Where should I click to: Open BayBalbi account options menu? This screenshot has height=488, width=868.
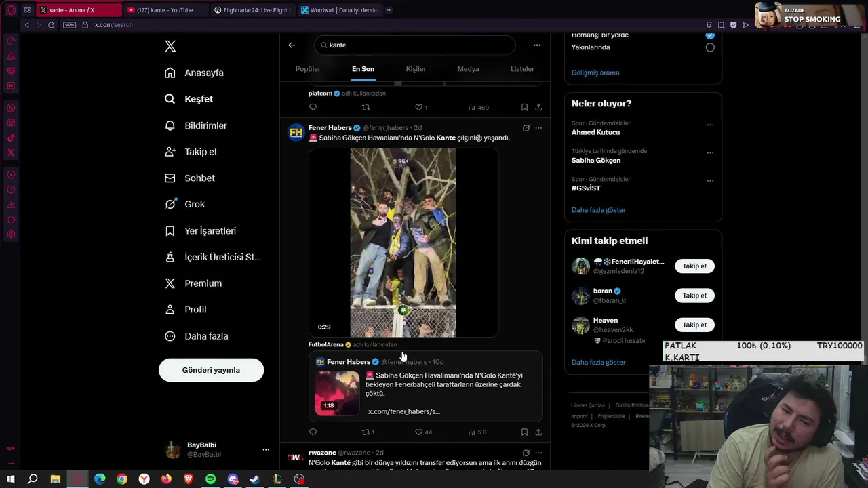[266, 449]
